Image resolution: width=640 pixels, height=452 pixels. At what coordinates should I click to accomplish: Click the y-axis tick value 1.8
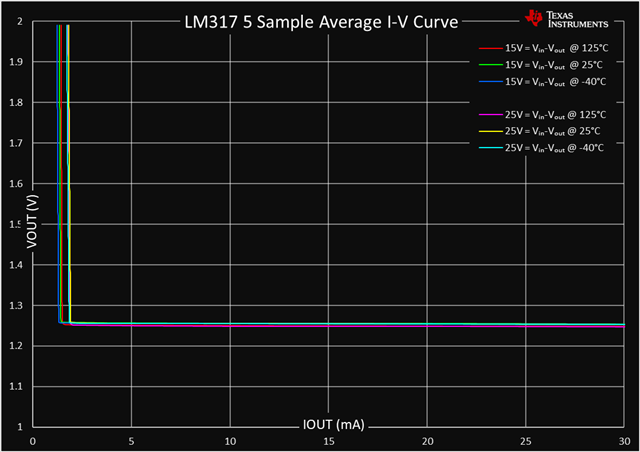[x=16, y=102]
